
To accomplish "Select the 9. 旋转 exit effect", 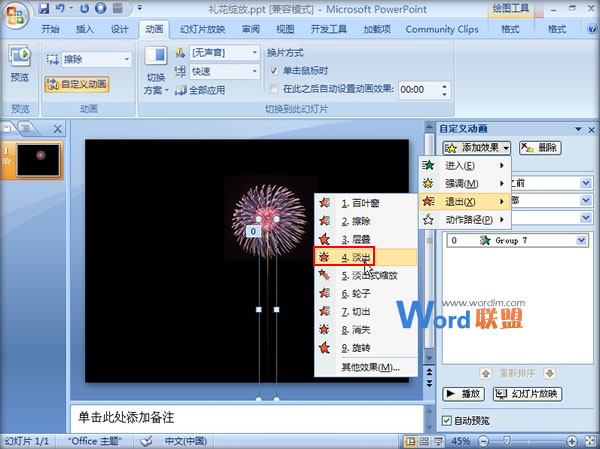I will tap(365, 348).
